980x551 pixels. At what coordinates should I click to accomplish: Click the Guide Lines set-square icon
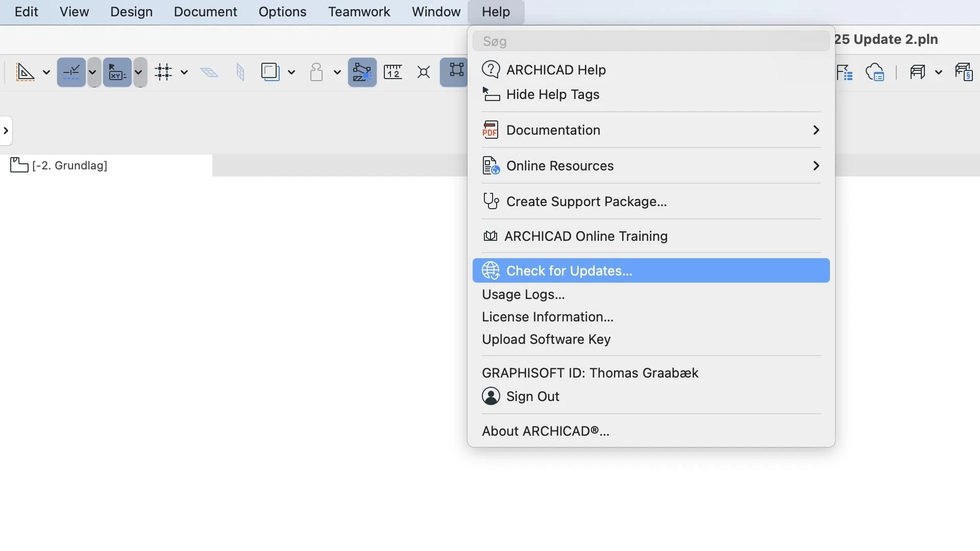click(25, 72)
